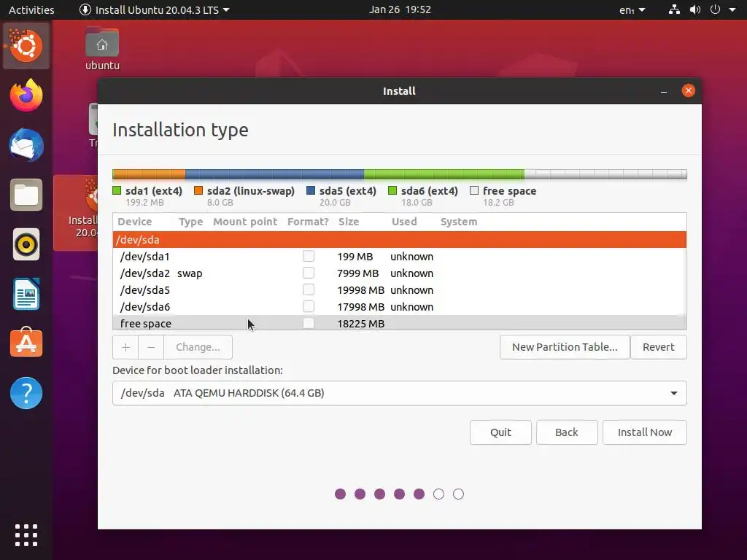Screen dimensions: 747x560
Task: Select the free space row in the table
Action: [399, 323]
